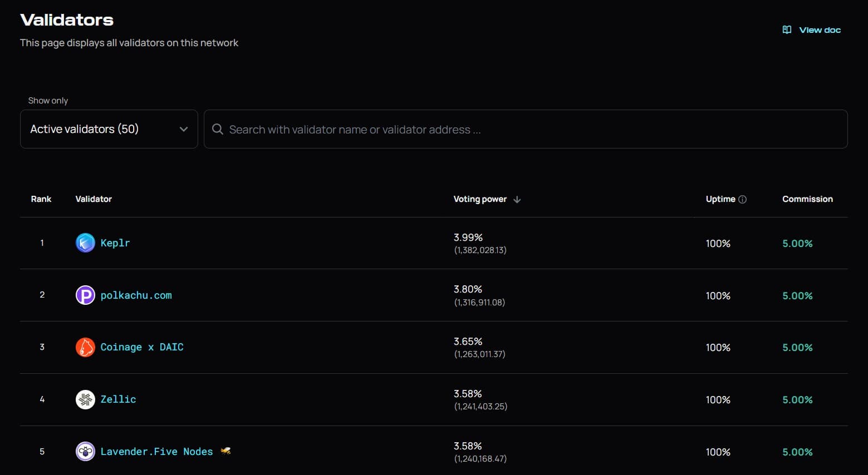Click the Commission column header
The width and height of the screenshot is (868, 475).
click(807, 199)
